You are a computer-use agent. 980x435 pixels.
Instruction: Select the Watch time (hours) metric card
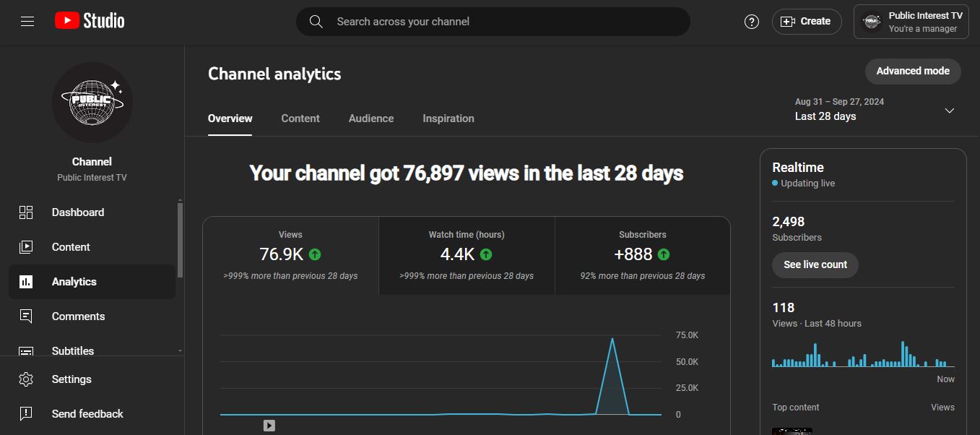pyautogui.click(x=467, y=256)
